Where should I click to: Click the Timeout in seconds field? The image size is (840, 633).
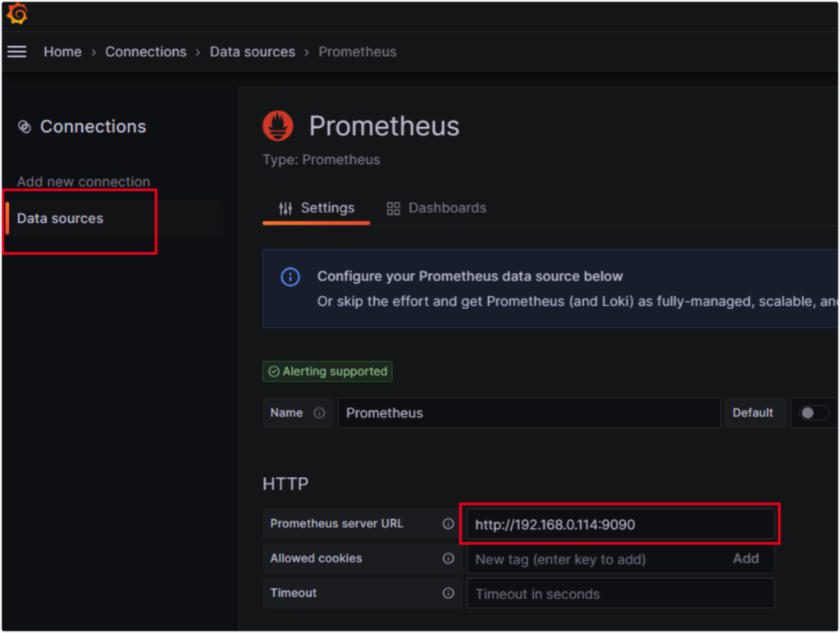619,594
